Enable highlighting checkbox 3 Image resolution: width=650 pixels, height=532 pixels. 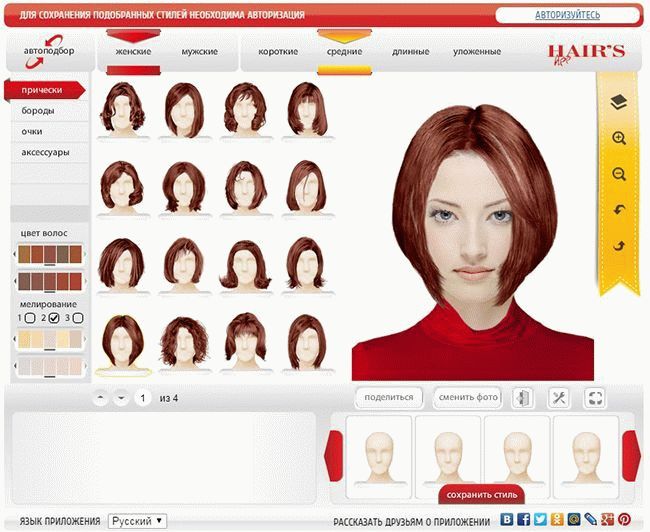tap(80, 318)
